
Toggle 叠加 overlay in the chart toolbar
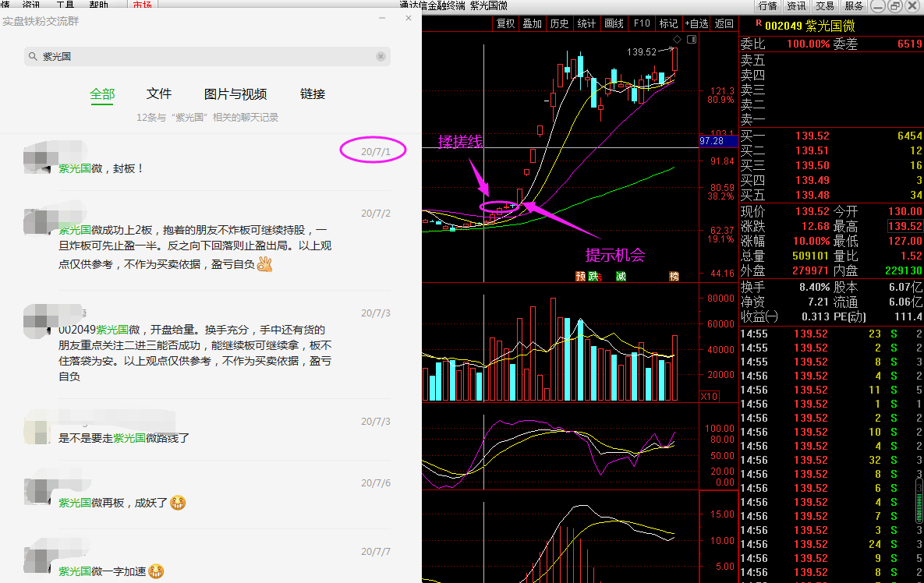(533, 23)
